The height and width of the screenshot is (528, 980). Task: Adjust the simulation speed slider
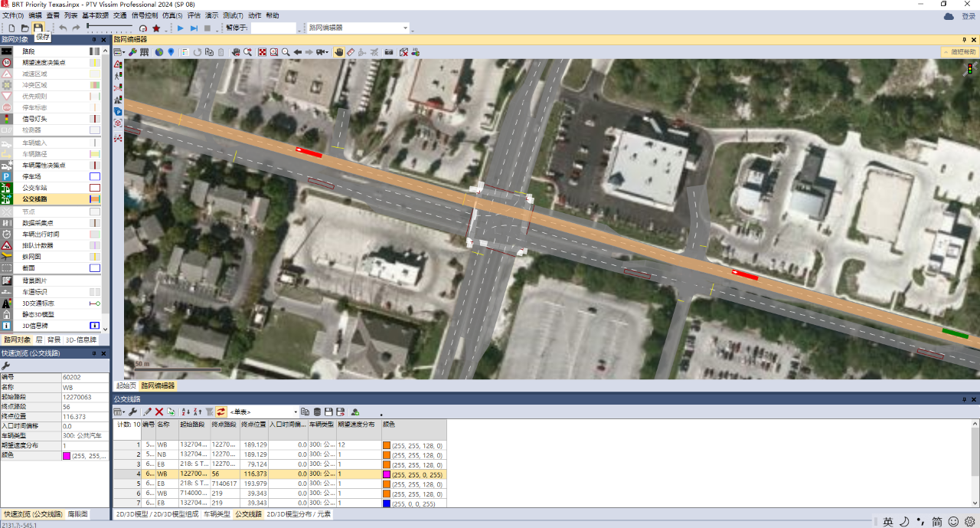[x=110, y=28]
